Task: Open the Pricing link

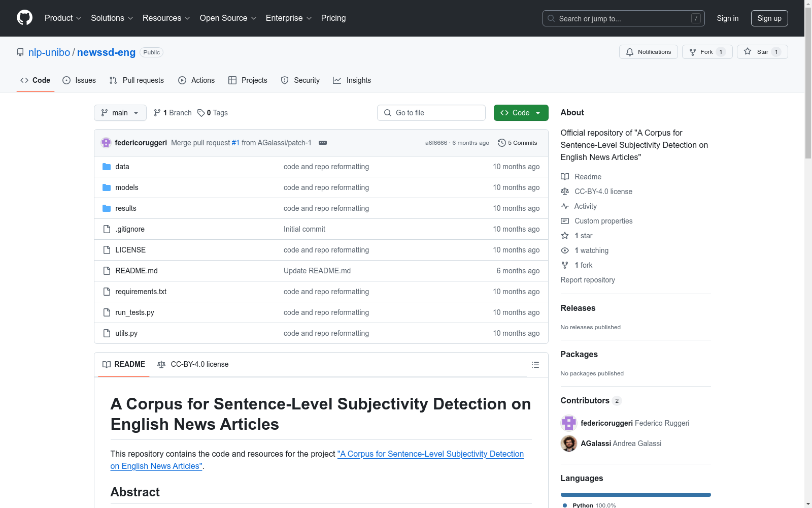Action: coord(333,18)
